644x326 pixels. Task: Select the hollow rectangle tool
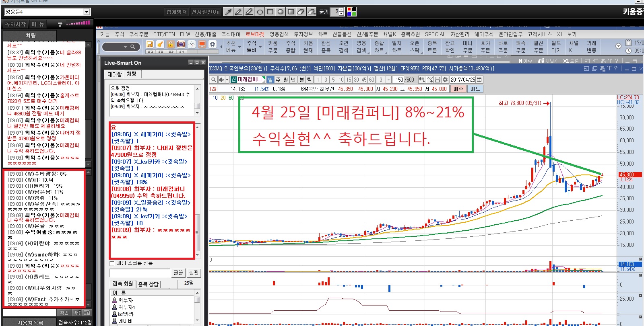click(x=270, y=12)
